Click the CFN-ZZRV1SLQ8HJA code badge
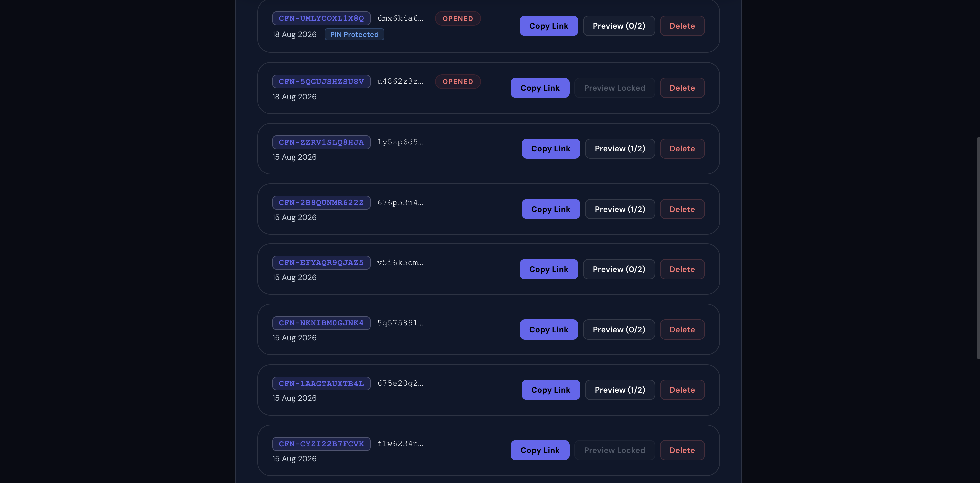The image size is (980, 483). (x=321, y=142)
